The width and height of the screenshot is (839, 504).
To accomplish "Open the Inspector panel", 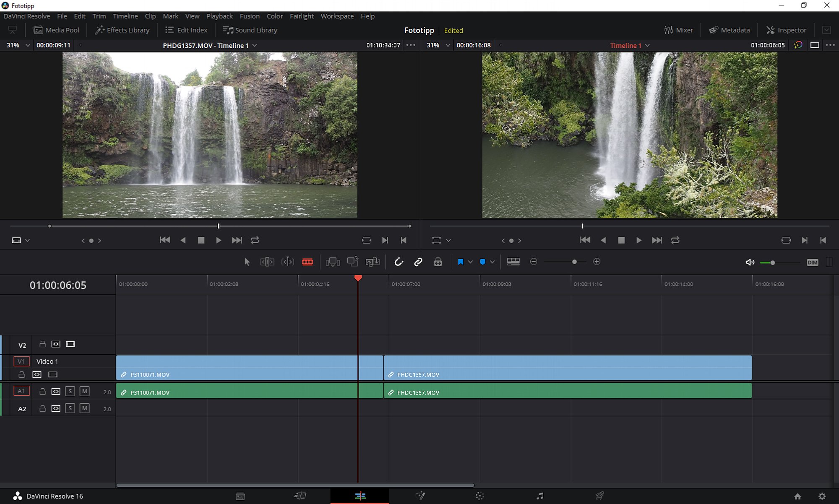I will click(x=787, y=30).
